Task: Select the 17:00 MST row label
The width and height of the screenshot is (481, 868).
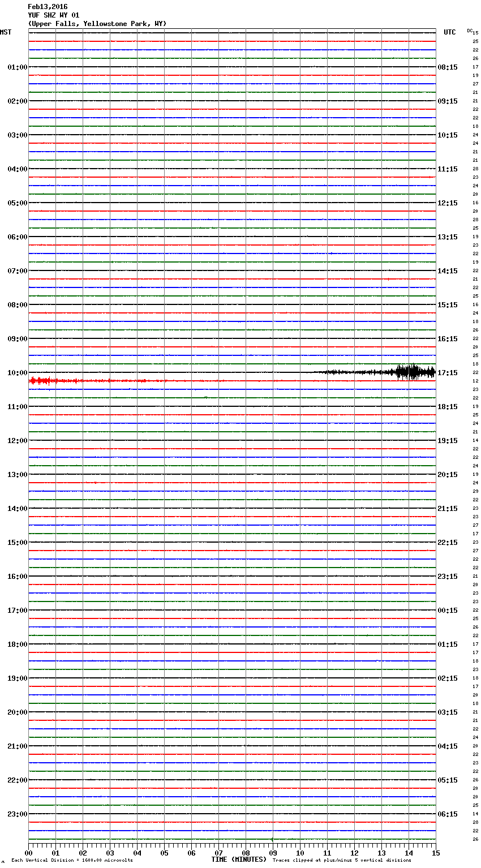Action: pos(18,611)
